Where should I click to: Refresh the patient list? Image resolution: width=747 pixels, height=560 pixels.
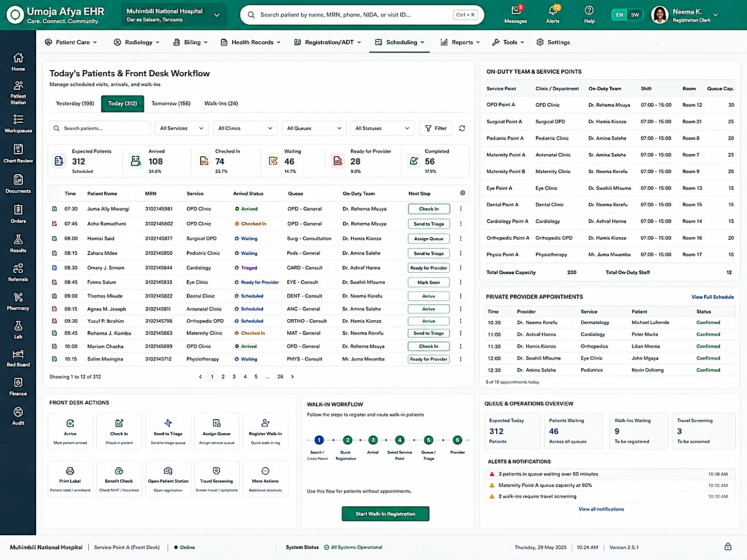coord(462,128)
